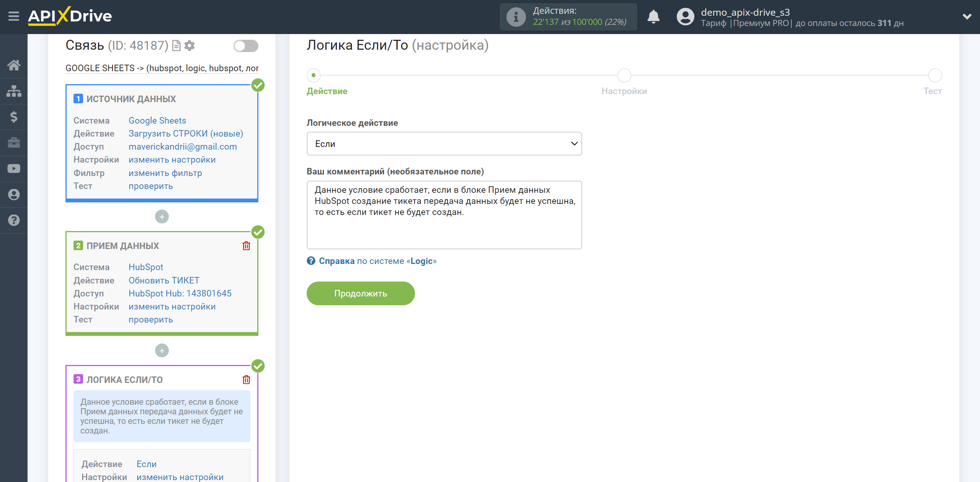The image size is (980, 482).
Task: Click изменить фильтр link
Action: point(165,173)
